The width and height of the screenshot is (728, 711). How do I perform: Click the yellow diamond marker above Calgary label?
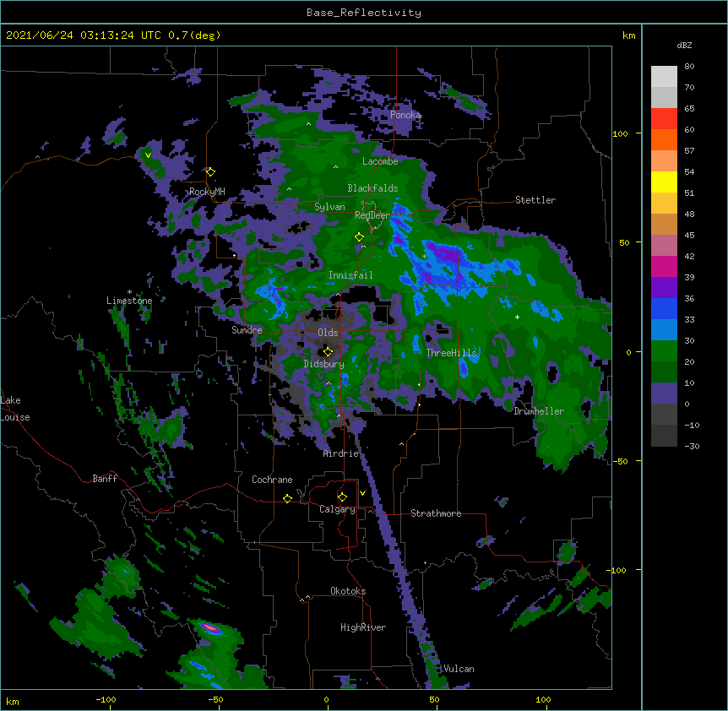click(342, 497)
